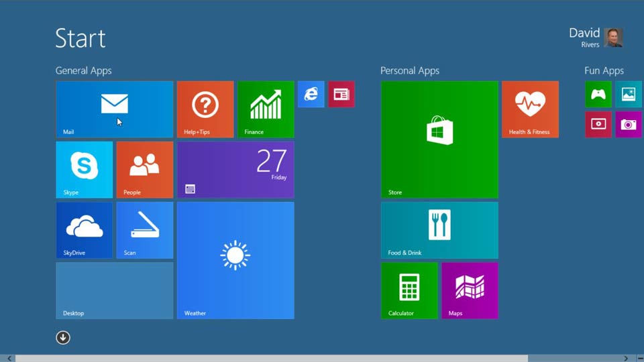Open the Weather tile
Viewport: 644px width, 362px height.
(235, 260)
